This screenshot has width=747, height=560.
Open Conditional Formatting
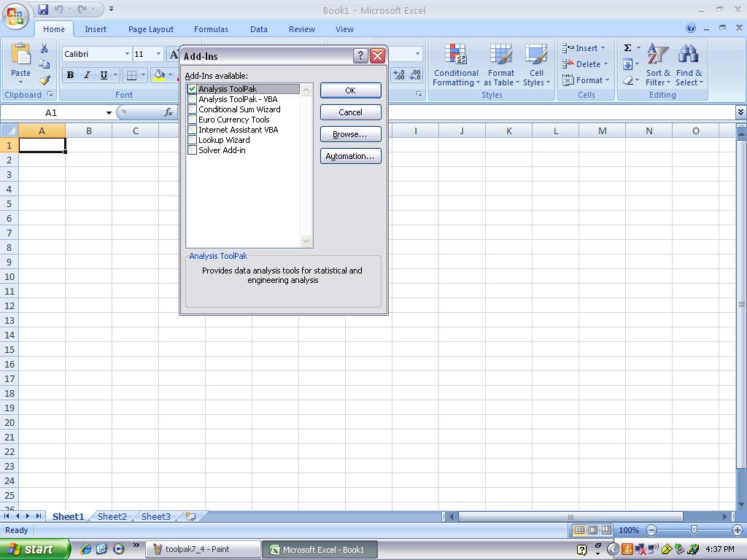pyautogui.click(x=456, y=66)
